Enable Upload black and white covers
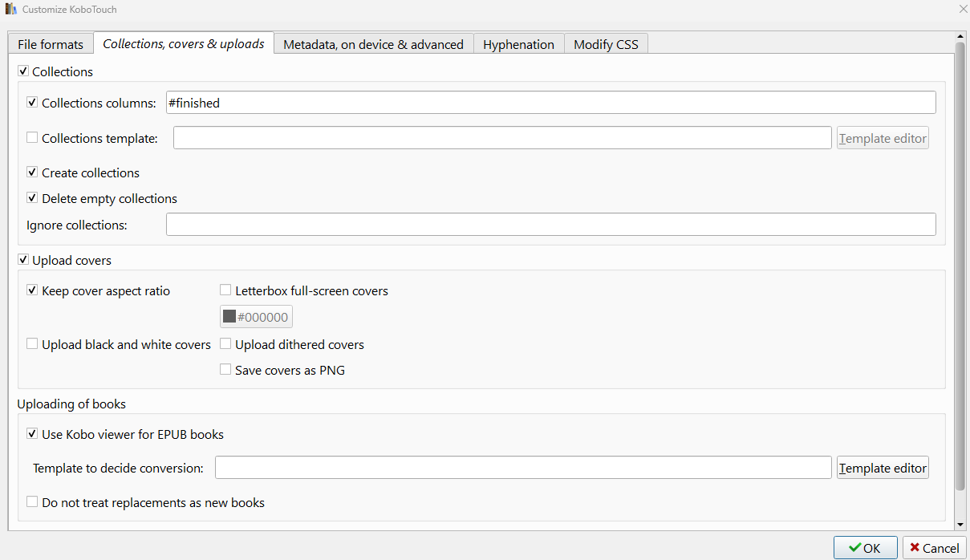Screen dimensions: 970x560 point(32,344)
